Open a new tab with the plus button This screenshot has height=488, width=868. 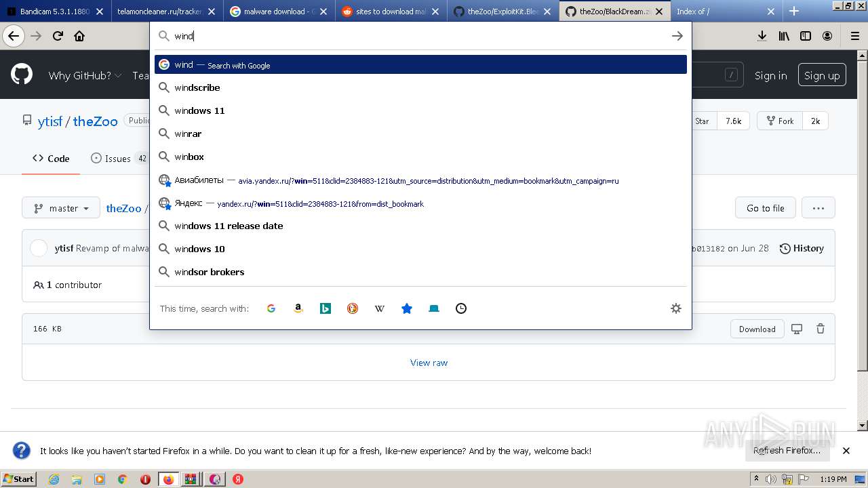[x=794, y=11]
